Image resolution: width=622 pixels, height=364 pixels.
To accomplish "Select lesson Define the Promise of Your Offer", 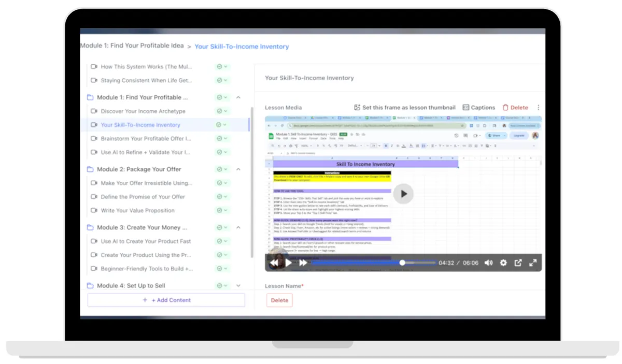I will (143, 197).
